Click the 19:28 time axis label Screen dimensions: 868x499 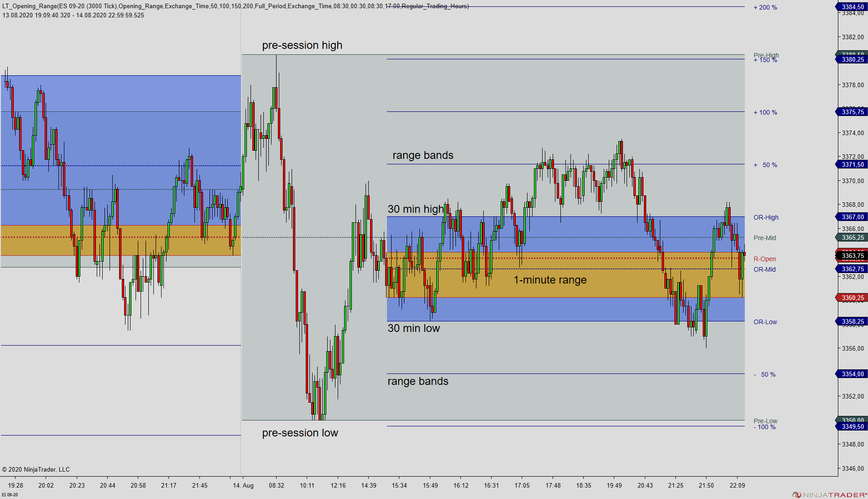[x=16, y=485]
